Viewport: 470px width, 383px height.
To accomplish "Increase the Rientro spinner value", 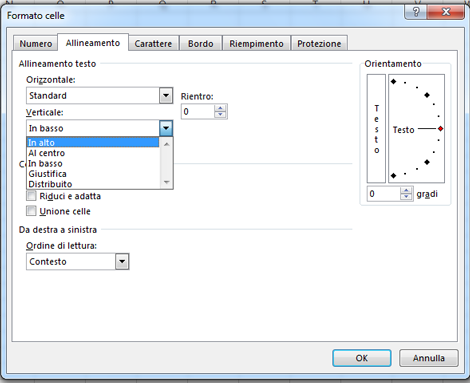I will 220,108.
